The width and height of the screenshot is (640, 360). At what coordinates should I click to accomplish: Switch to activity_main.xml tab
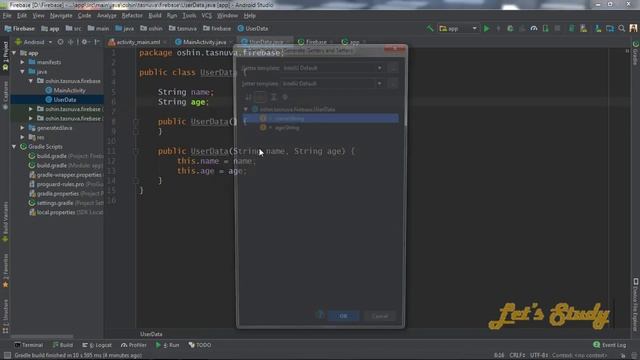point(138,42)
